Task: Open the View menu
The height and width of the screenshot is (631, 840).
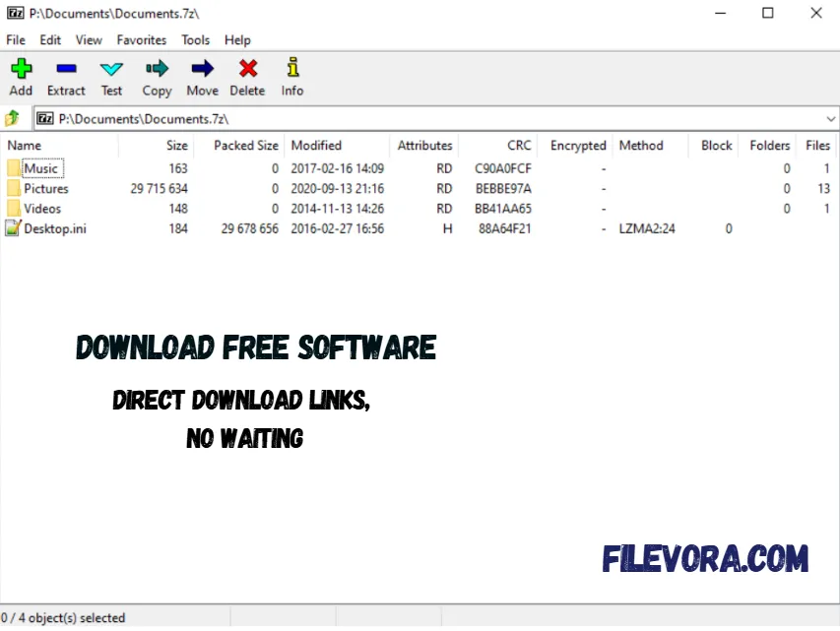Action: click(x=89, y=39)
